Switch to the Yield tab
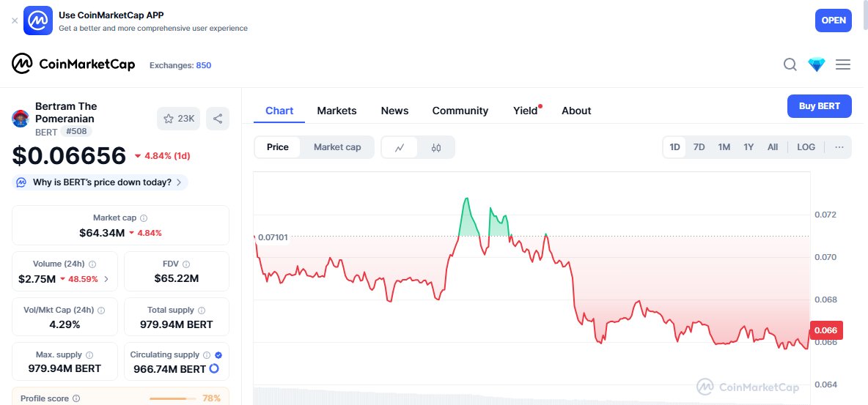The height and width of the screenshot is (405, 868). pos(526,111)
